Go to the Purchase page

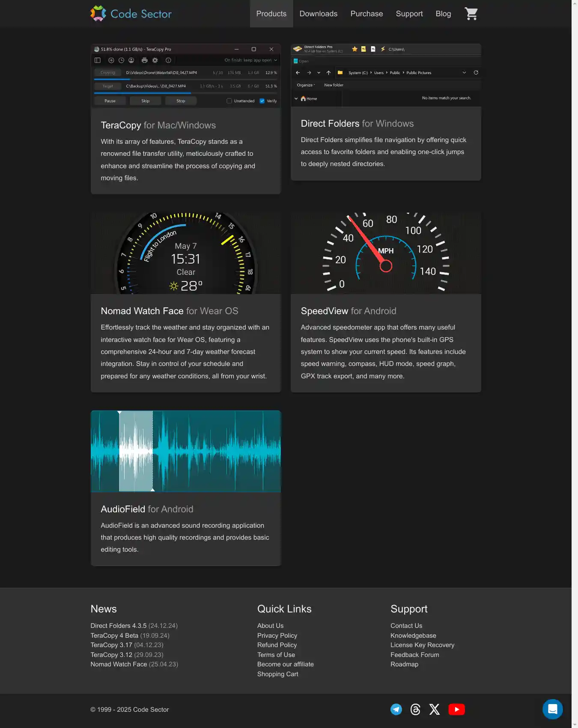(x=366, y=14)
